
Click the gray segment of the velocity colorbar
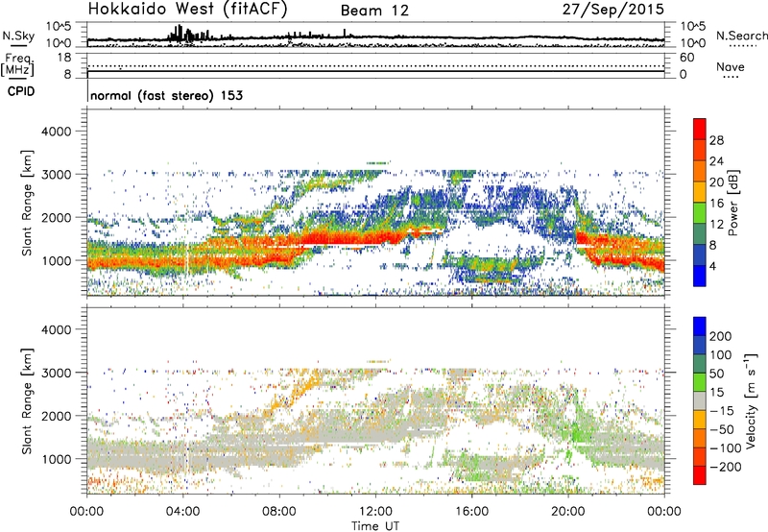700,400
